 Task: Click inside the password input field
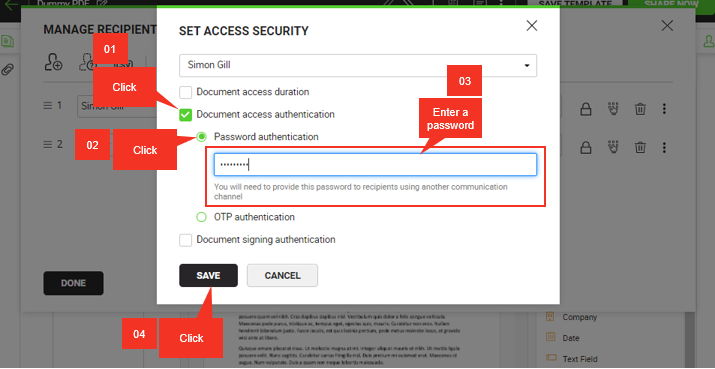(375, 165)
